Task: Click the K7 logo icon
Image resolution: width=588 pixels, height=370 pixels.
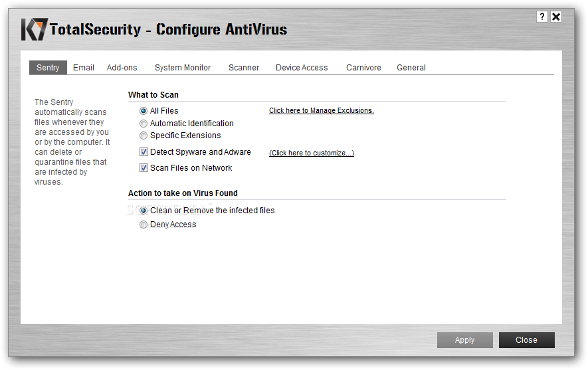Action: pos(35,29)
